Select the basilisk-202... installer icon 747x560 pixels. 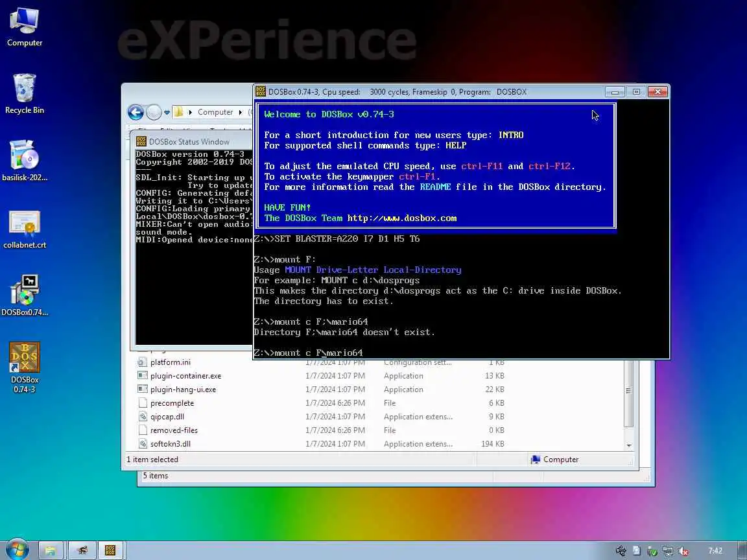pos(24,161)
